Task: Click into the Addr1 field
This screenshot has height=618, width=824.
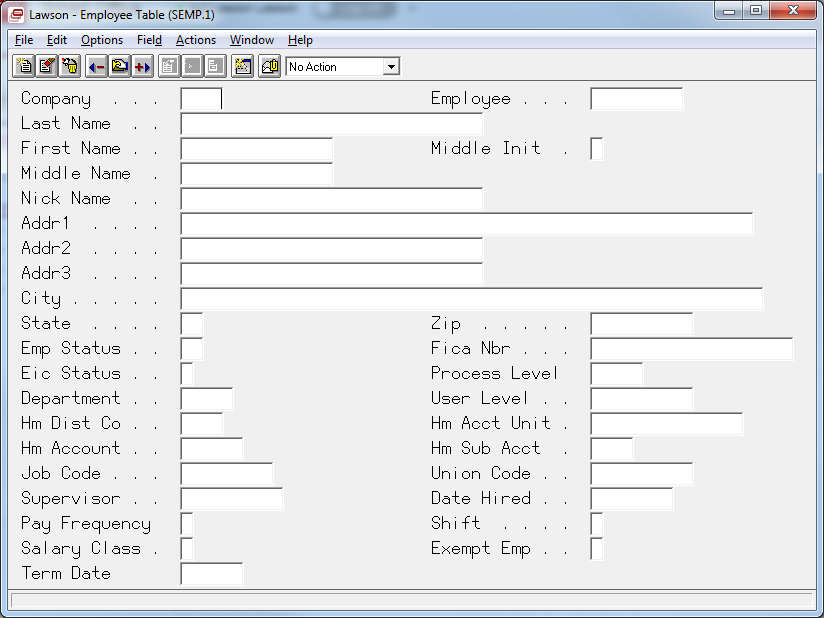Action: [x=467, y=224]
